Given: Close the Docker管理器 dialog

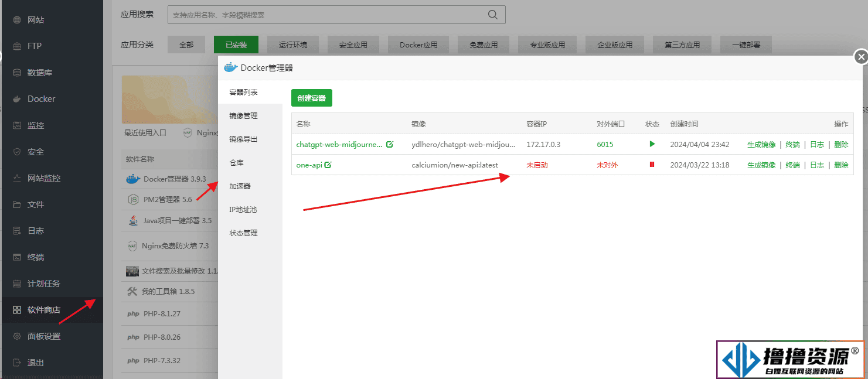Looking at the screenshot, I should (860, 57).
